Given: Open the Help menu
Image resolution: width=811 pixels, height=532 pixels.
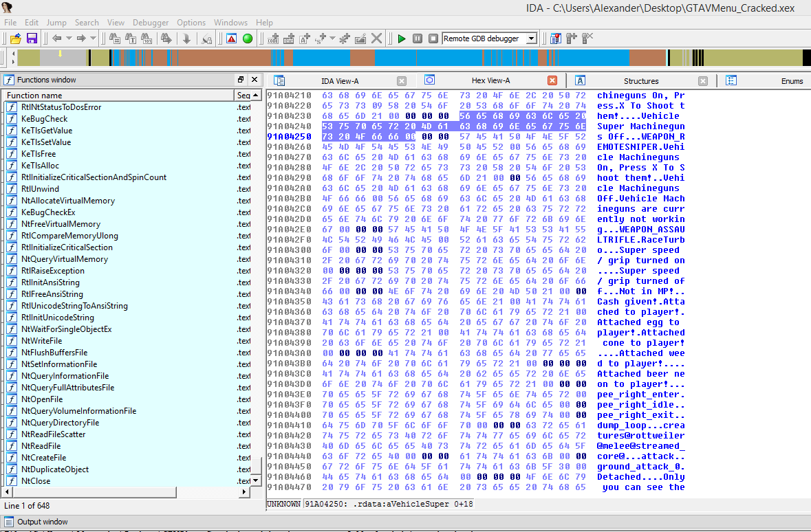Looking at the screenshot, I should pos(264,23).
